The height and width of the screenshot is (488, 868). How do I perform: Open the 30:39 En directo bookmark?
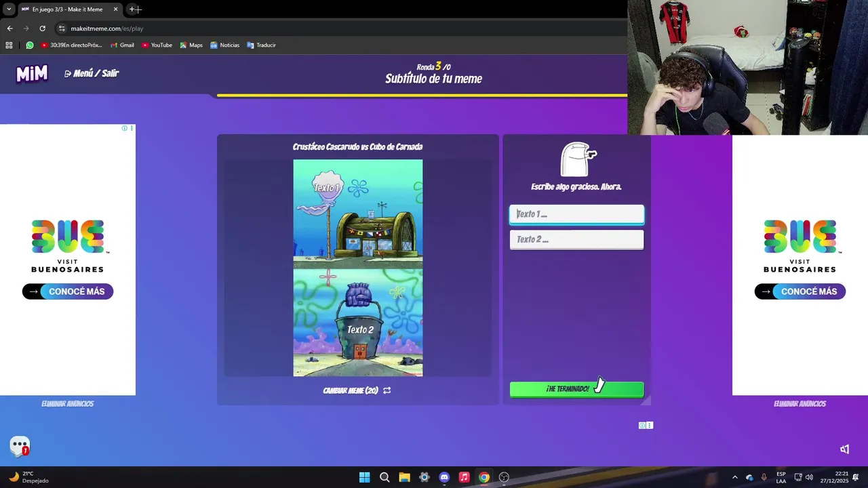pyautogui.click(x=72, y=45)
